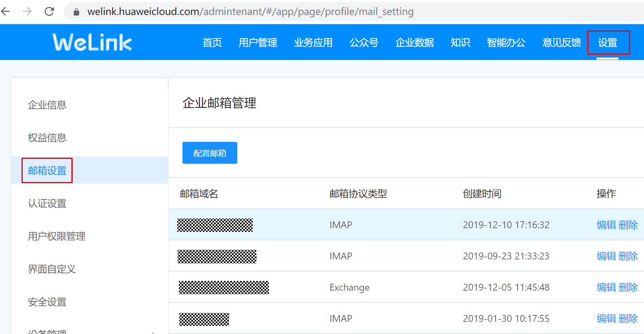The height and width of the screenshot is (334, 644).
Task: Go to 安全设置 in the sidebar
Action: coord(47,302)
